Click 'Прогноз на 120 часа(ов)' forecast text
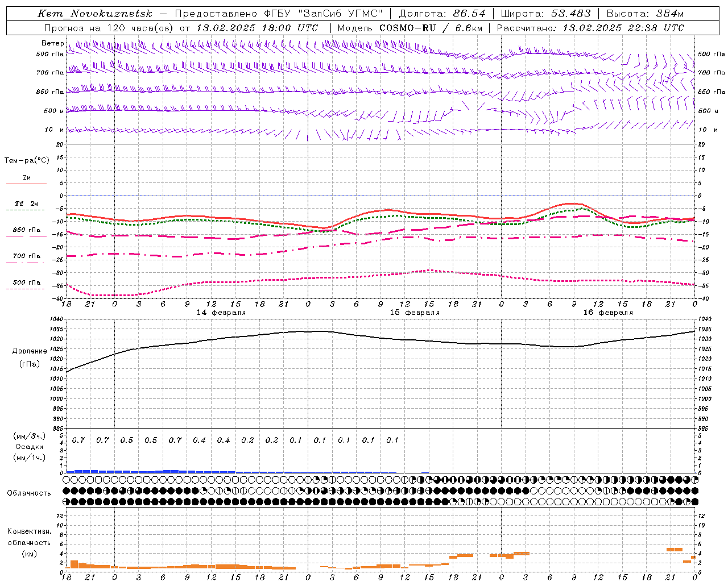Screen dimensions: 728x582 (109, 28)
